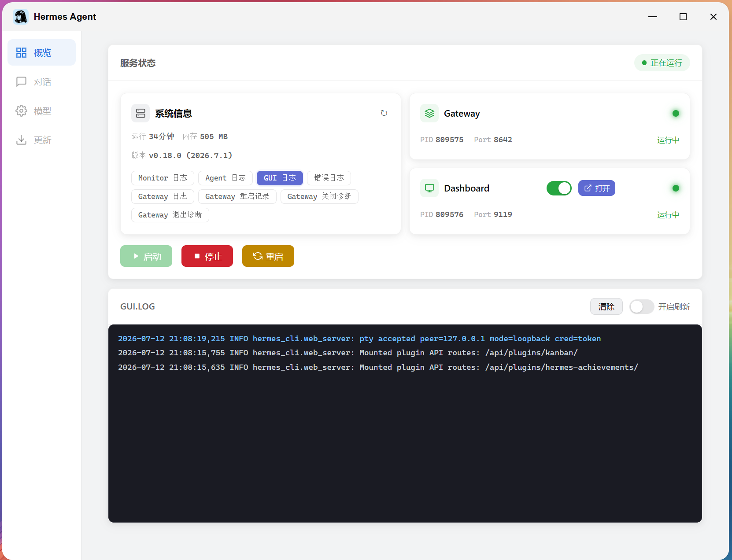The image size is (732, 560).
Task: Open the 更新 download sidebar item
Action: [41, 140]
